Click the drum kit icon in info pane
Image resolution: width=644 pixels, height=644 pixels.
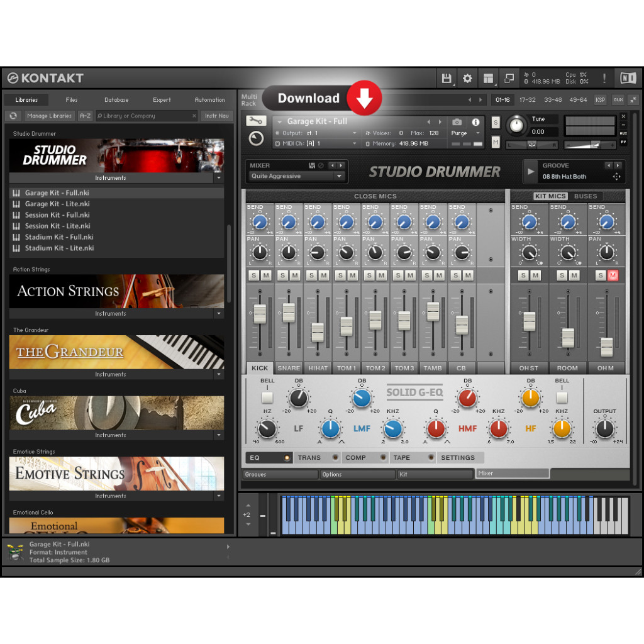(x=15, y=552)
